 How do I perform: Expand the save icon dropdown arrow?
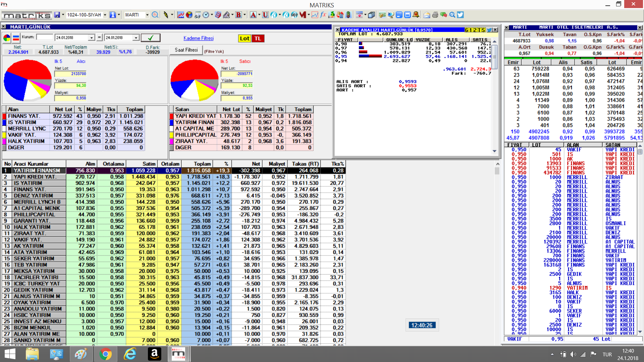(x=63, y=15)
